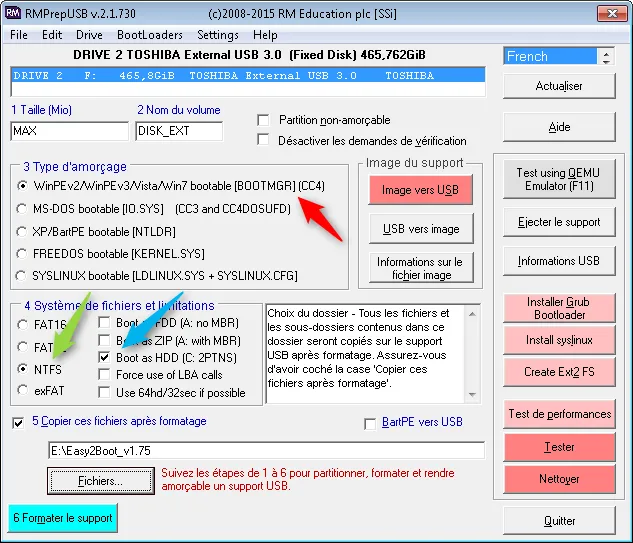The height and width of the screenshot is (543, 633).
Task: Open the Settings menu
Action: click(x=218, y=35)
